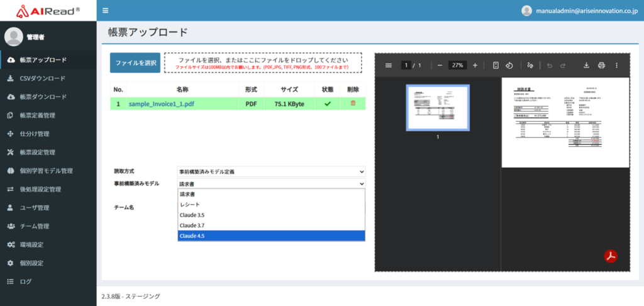Screen dimensions: 644x306
Task: Click the PDF page 1 thumbnail
Action: tap(438, 108)
